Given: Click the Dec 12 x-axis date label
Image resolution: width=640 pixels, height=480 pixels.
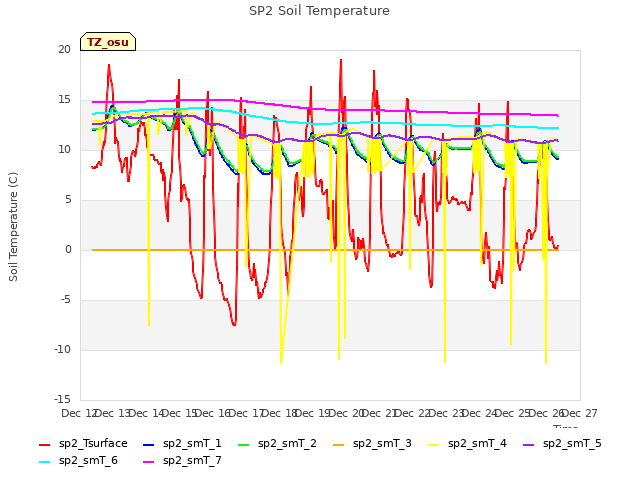Looking at the screenshot, I should (79, 413).
